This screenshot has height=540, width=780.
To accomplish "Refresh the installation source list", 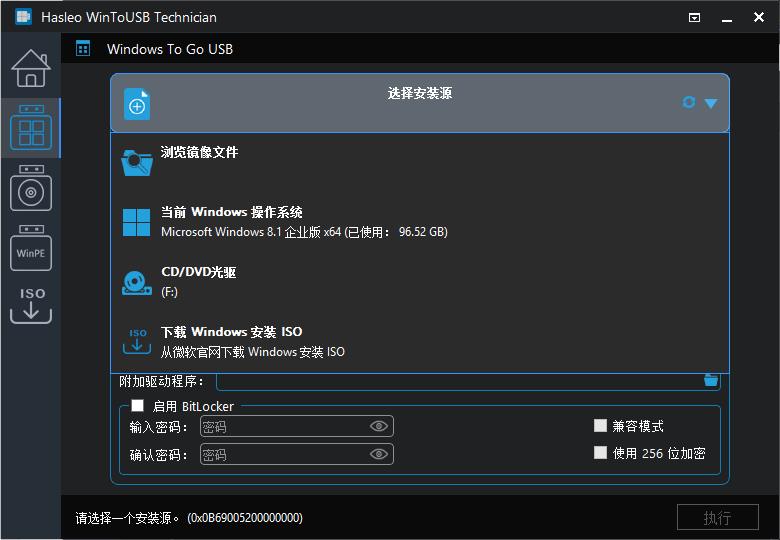I will (689, 102).
